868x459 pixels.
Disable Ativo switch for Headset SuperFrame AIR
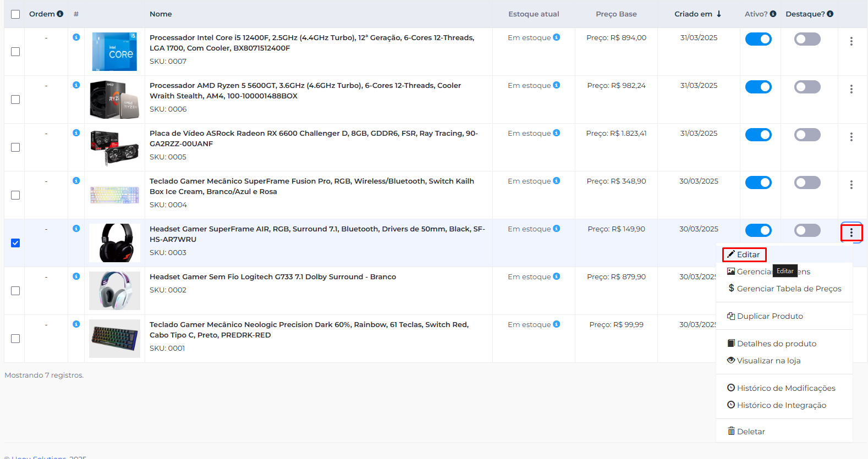[758, 230]
